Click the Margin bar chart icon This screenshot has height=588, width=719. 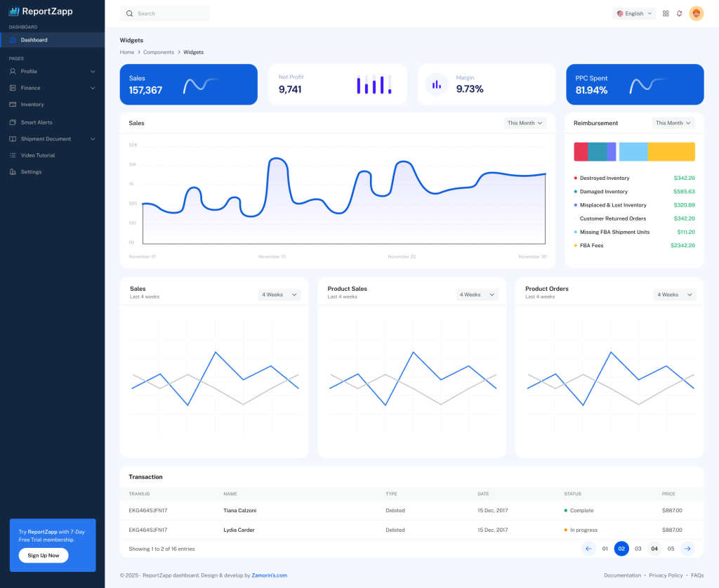click(437, 84)
